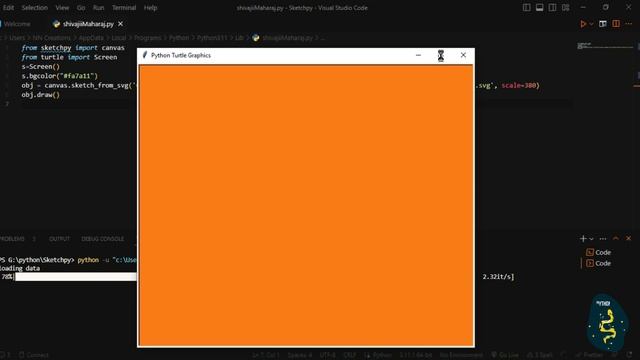Select the shivajiMaharaj.py editor tab
Viewport: 640px width, 360px height.
(x=88, y=24)
